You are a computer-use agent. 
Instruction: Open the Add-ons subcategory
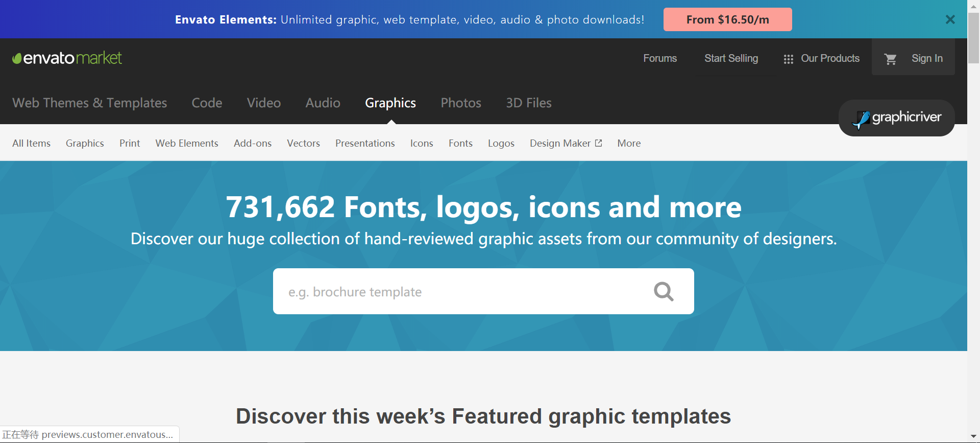253,143
